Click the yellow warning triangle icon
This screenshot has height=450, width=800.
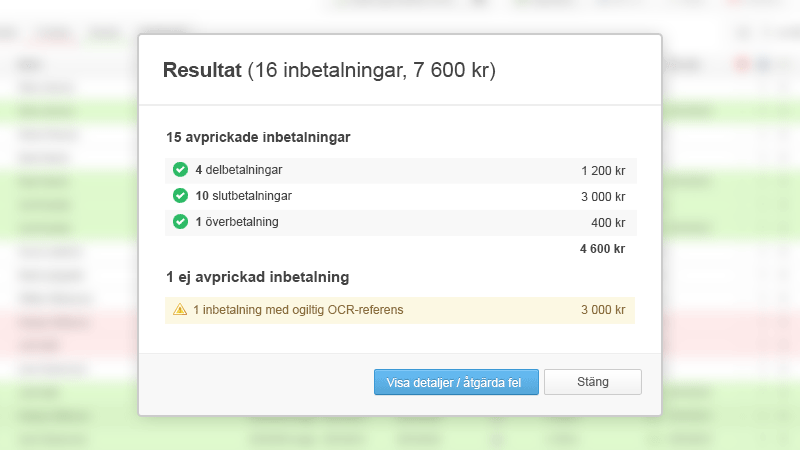coord(180,310)
